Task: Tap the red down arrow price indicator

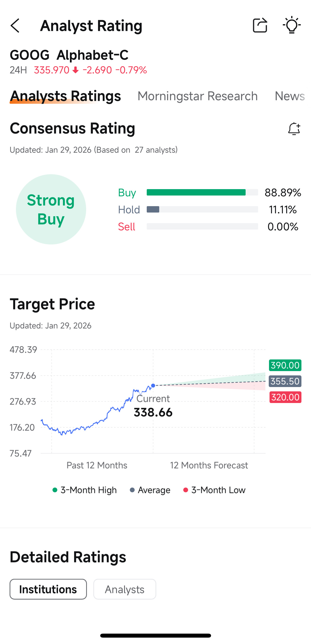Action: [x=75, y=70]
